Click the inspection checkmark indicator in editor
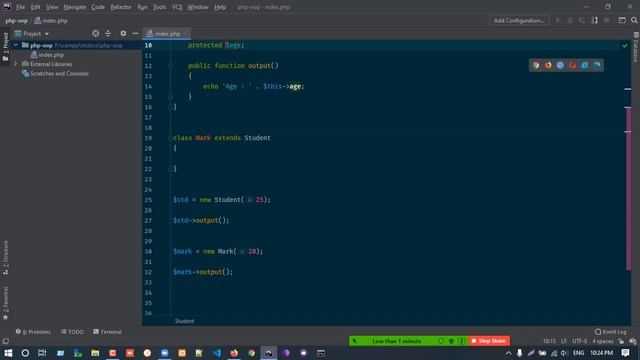This screenshot has width=640, height=360. [625, 46]
